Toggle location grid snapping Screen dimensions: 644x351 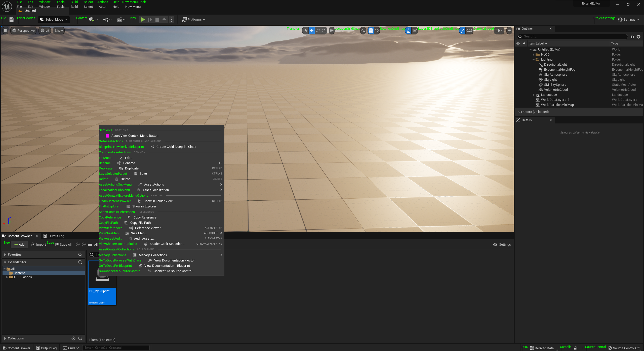click(x=371, y=31)
